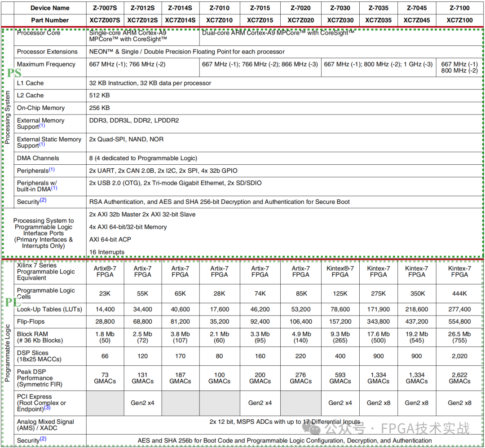Image resolution: width=485 pixels, height=448 pixels.
Task: Select the Programmable Logic vertical label
Action: (x=8, y=353)
